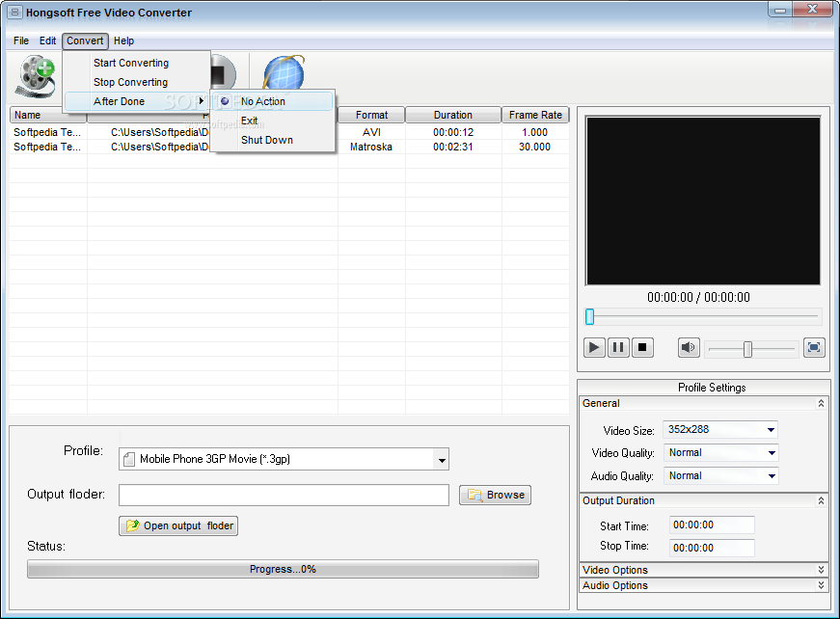This screenshot has height=619, width=840.
Task: Toggle fullscreen preview icon
Action: (814, 347)
